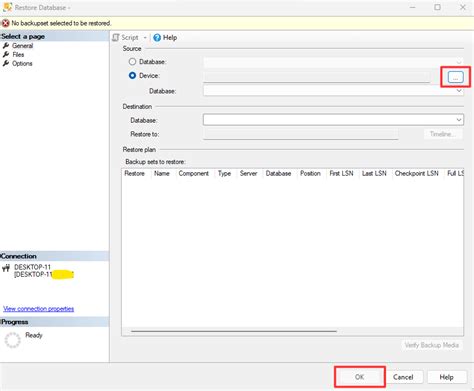Click the bottom Help button
This screenshot has width=474, height=391.
pyautogui.click(x=446, y=377)
